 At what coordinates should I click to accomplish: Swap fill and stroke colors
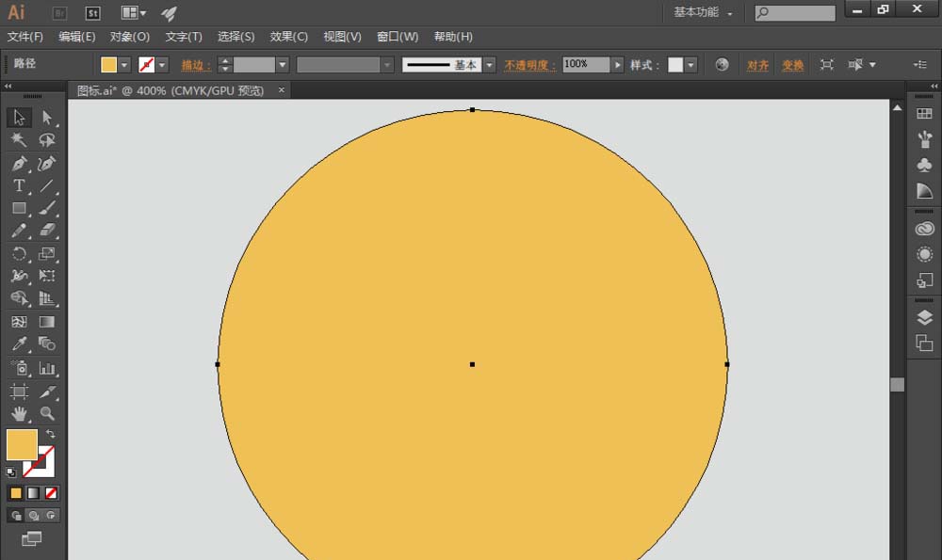pyautogui.click(x=51, y=433)
